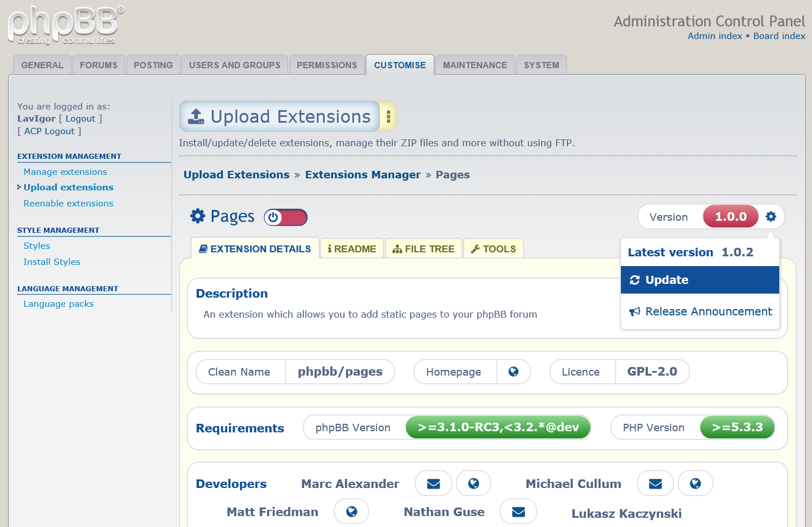This screenshot has width=812, height=527.
Task: Open Language packs in sidebar
Action: pos(59,303)
